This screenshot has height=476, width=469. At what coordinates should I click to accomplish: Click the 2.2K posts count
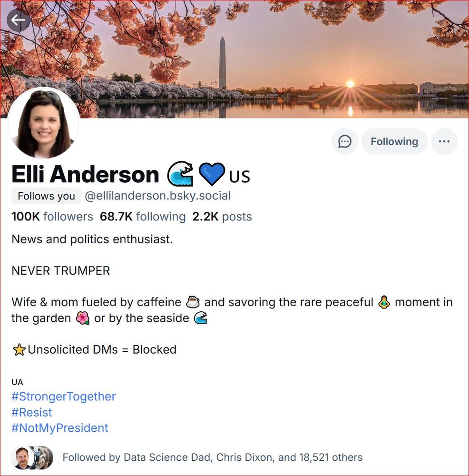tap(222, 217)
